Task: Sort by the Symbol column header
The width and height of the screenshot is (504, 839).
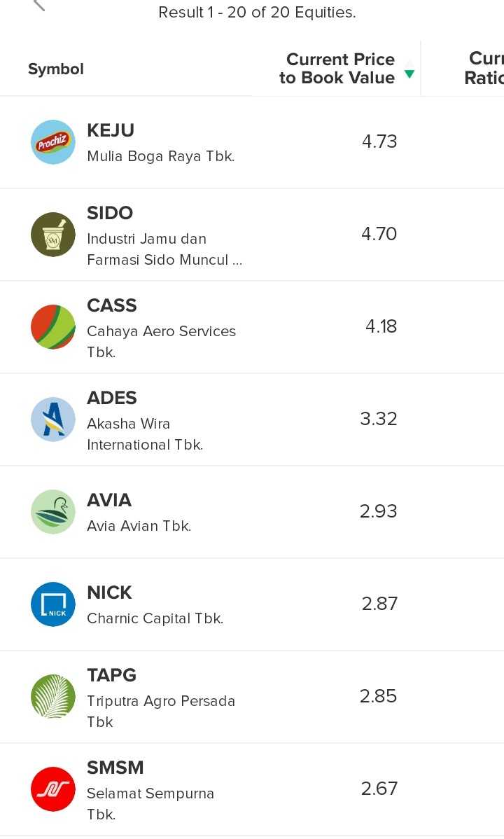Action: [x=56, y=69]
